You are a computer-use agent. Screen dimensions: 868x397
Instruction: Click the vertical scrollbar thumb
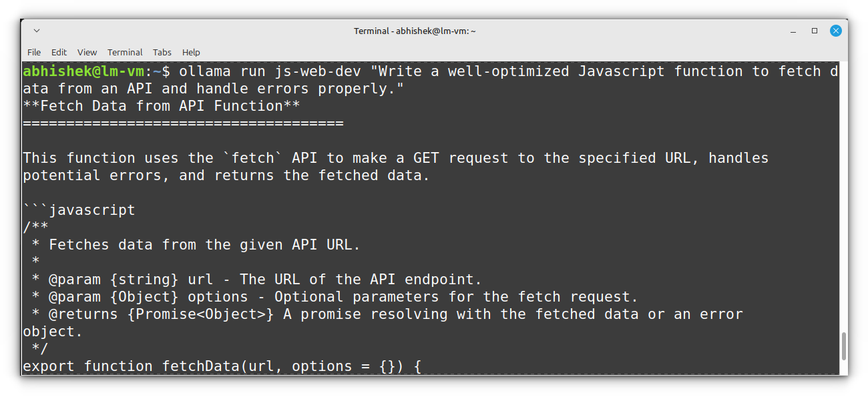click(844, 346)
